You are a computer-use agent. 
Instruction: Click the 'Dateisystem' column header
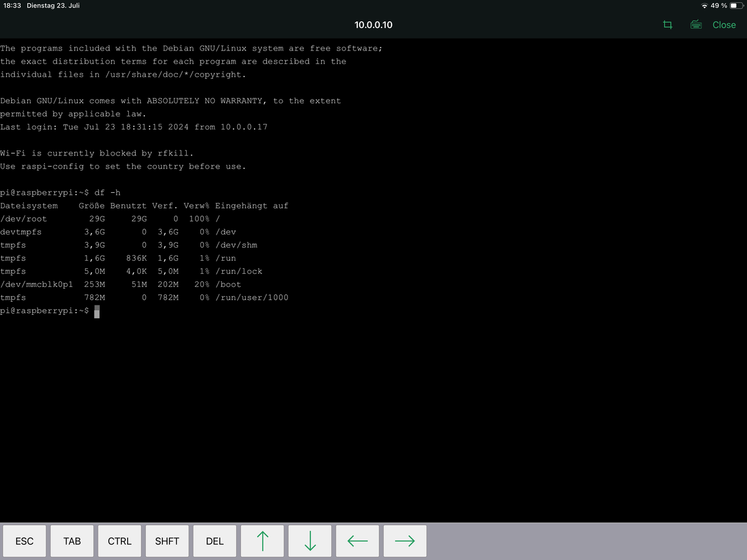click(29, 206)
